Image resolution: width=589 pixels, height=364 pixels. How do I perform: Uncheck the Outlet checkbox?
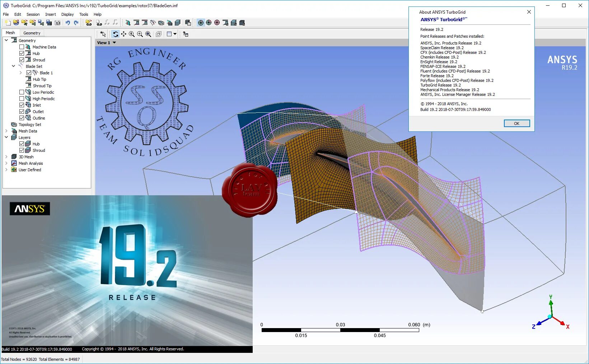(22, 112)
